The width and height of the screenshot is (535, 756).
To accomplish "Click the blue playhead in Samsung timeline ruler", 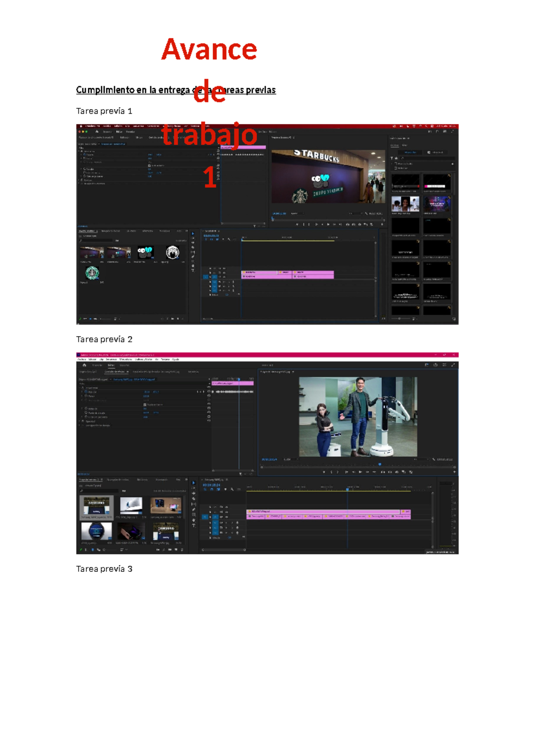I will click(347, 489).
